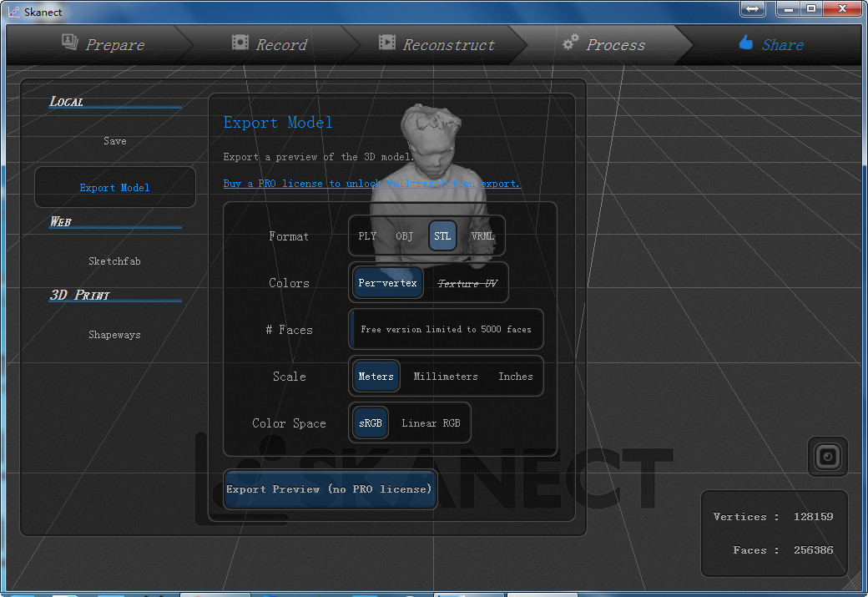
Task: Click the Web section header
Action: 61,221
